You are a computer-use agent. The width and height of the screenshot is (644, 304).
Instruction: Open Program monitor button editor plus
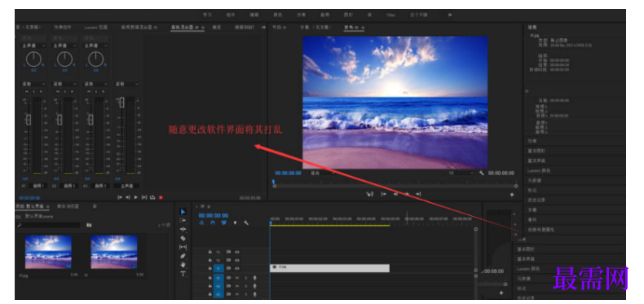pyautogui.click(x=512, y=195)
